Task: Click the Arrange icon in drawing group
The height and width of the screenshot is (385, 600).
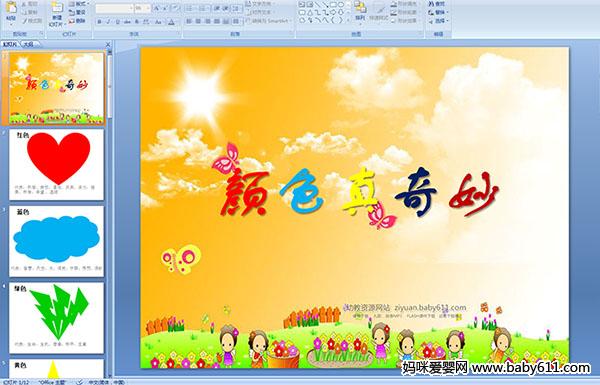Action: (360, 11)
